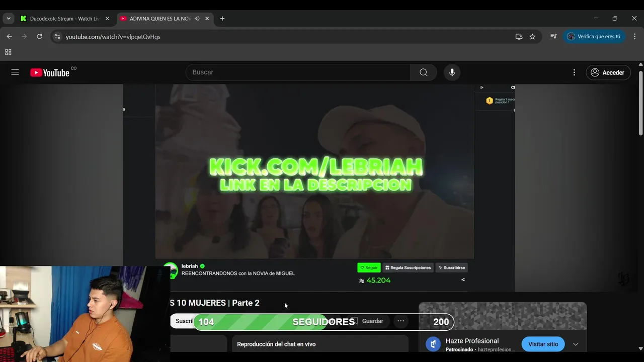Open more actions three-dot button beside Guardar

click(x=400, y=321)
